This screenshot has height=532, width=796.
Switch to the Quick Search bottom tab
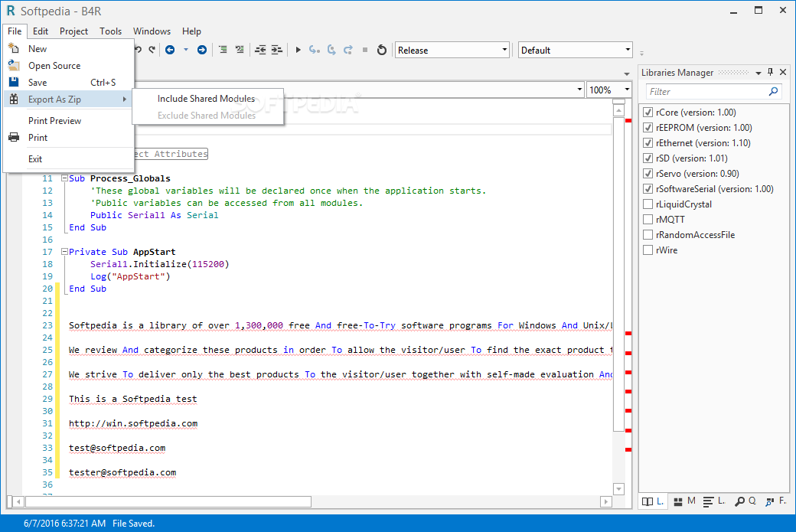[745, 501]
